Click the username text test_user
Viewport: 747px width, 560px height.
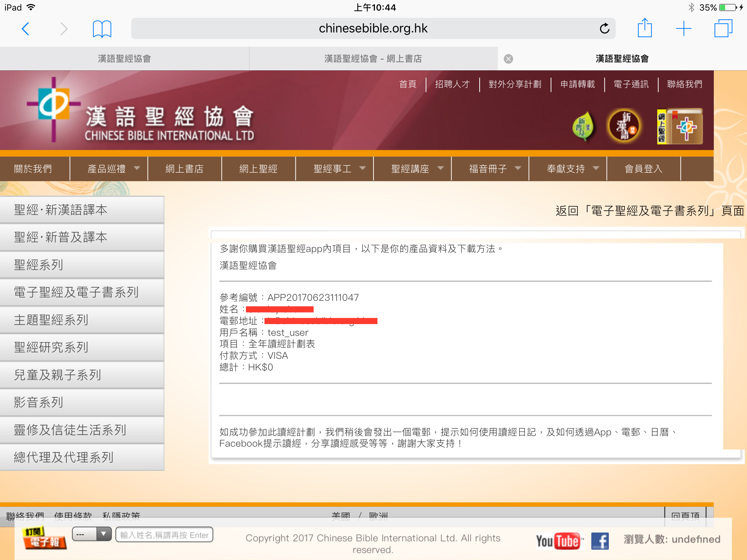(x=288, y=332)
